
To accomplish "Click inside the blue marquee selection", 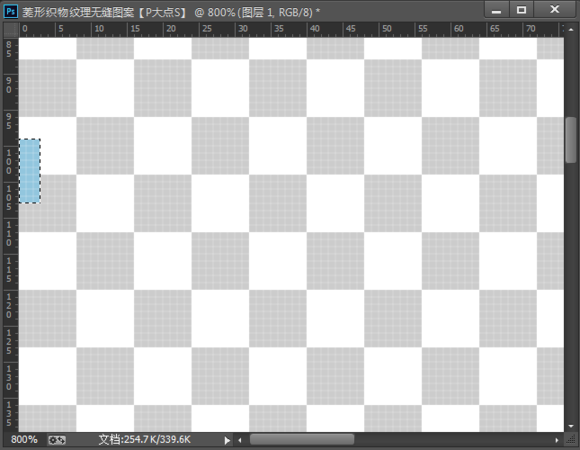I will click(x=30, y=171).
